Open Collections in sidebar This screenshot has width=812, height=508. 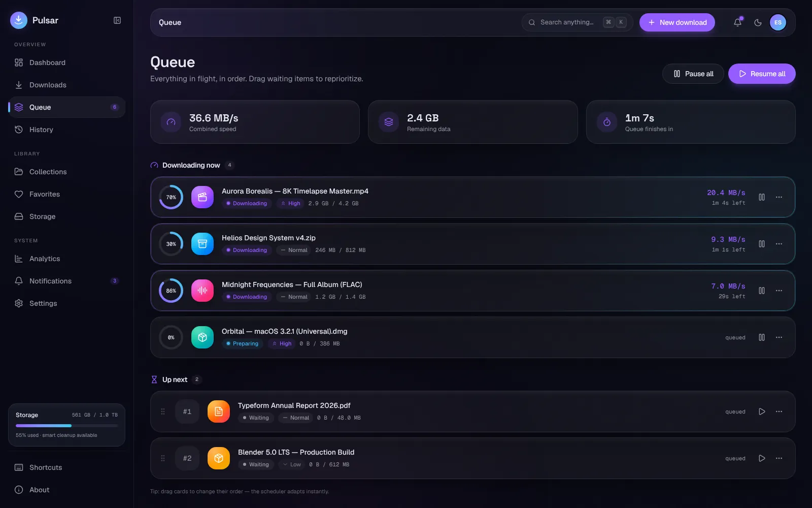coord(66,172)
